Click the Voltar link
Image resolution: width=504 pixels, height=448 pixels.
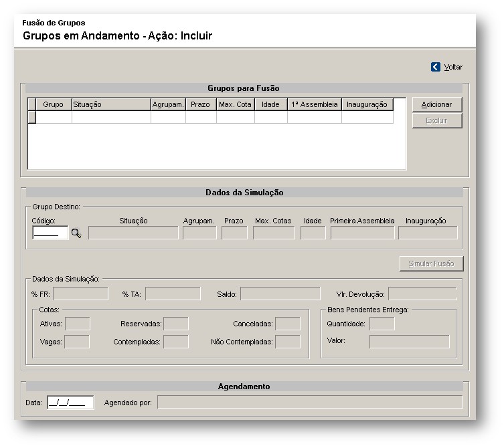(453, 67)
